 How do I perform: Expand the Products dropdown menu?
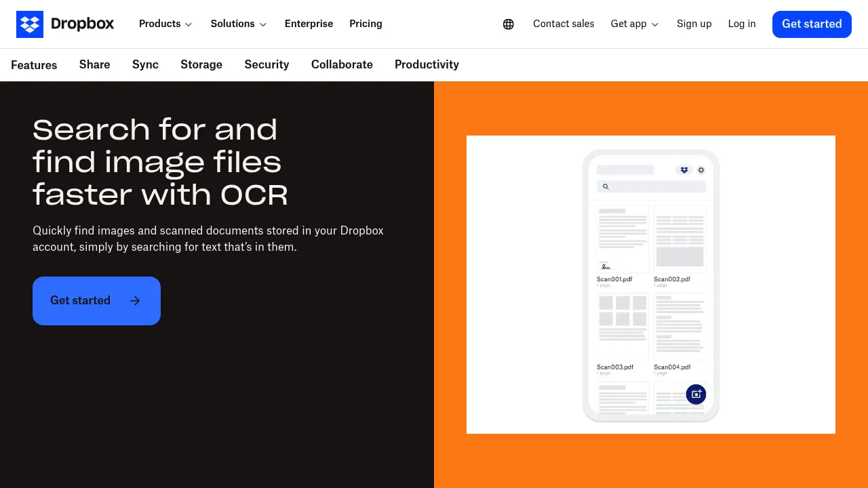(165, 24)
